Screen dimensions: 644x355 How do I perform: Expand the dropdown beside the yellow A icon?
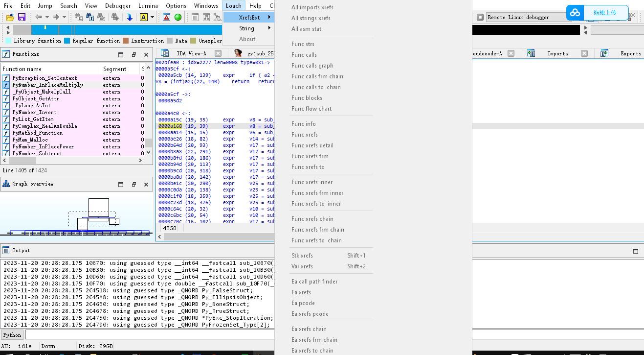tap(152, 17)
